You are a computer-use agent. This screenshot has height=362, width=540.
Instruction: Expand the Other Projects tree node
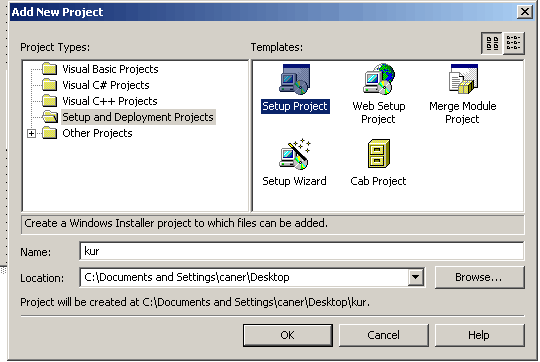click(31, 133)
